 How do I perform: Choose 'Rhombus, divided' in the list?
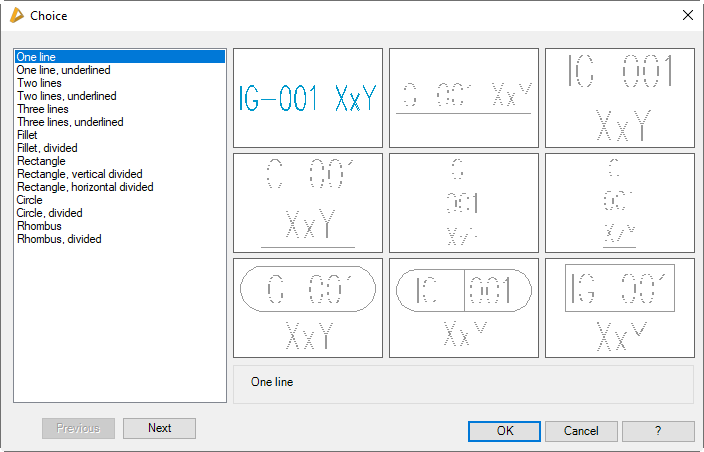(x=59, y=239)
